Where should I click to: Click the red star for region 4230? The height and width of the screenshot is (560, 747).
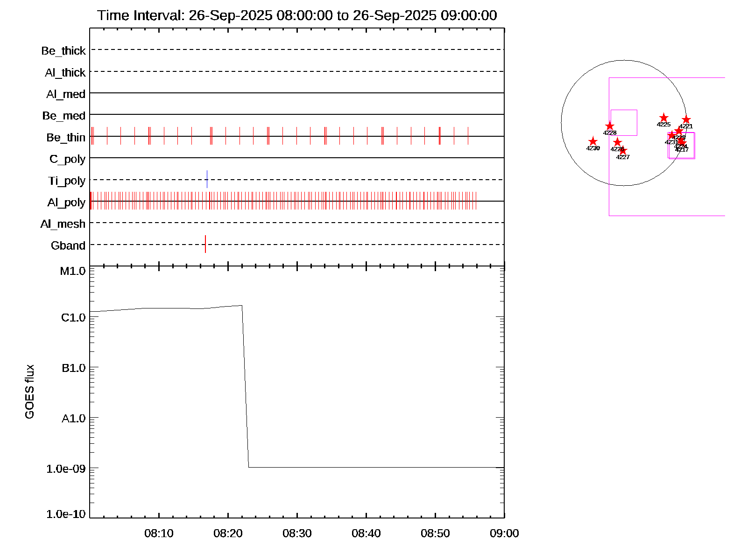click(592, 141)
